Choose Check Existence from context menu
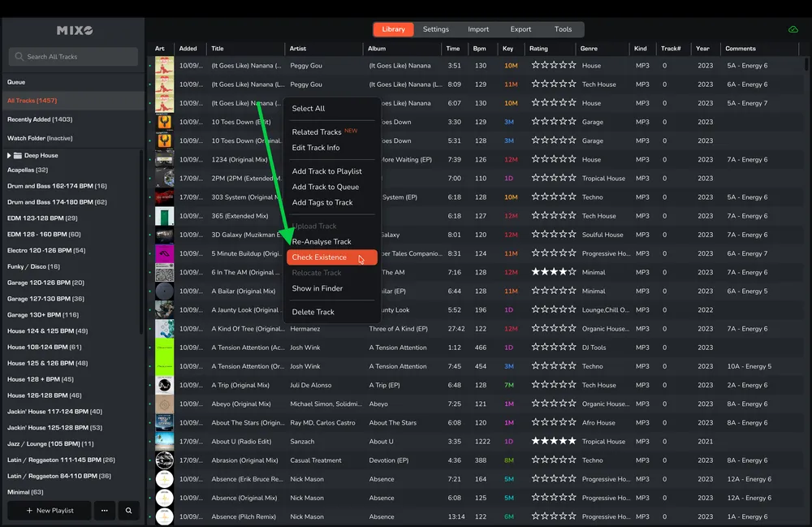The image size is (812, 527). (x=319, y=257)
